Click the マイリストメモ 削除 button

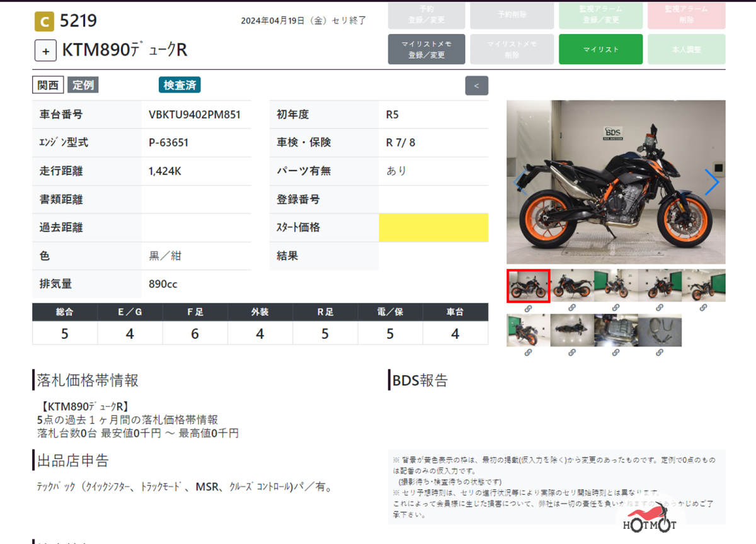512,49
